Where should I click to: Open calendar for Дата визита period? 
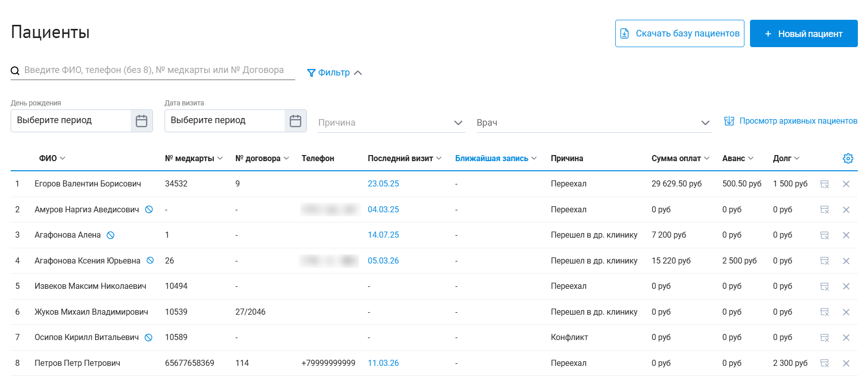coord(296,121)
